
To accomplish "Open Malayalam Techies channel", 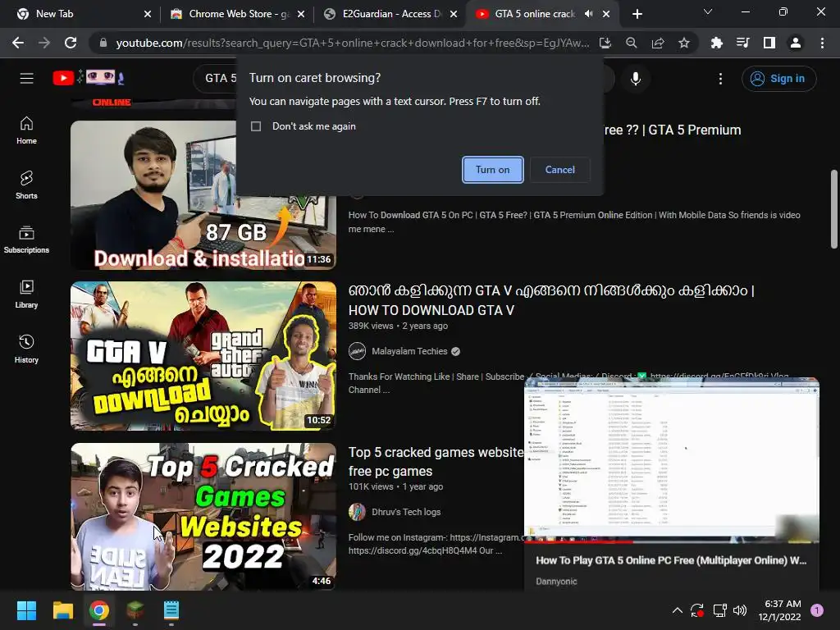I will click(409, 351).
